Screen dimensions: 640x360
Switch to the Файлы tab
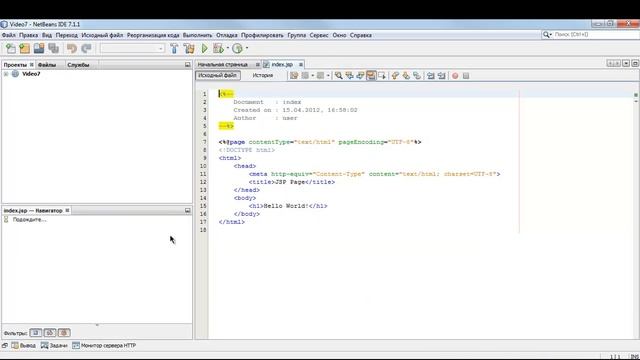[47, 64]
